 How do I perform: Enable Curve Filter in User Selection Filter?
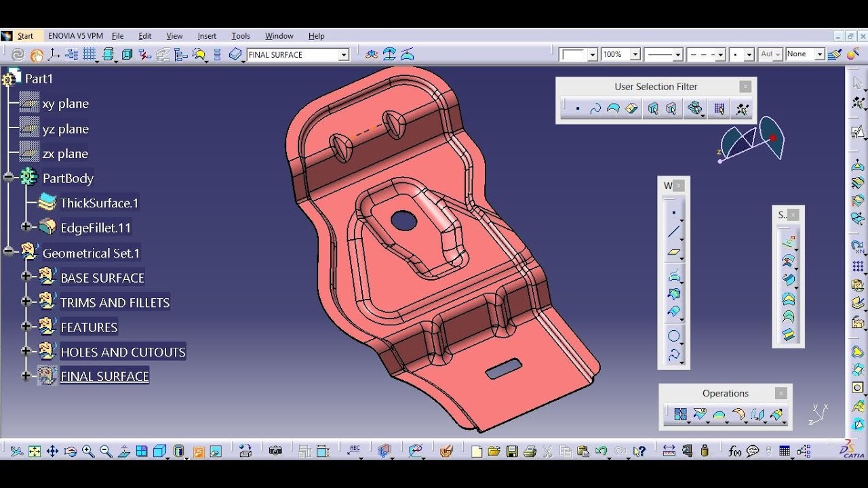click(x=595, y=108)
